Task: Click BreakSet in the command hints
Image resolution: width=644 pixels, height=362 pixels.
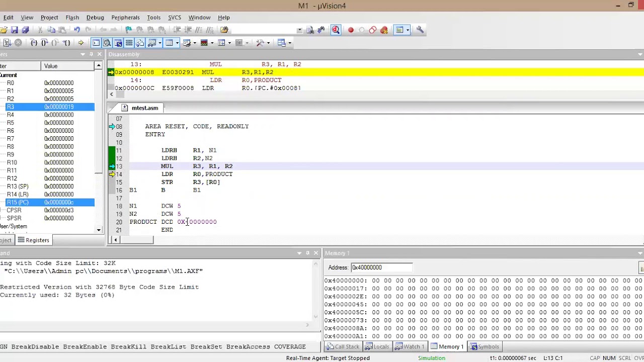Action: coord(206,347)
